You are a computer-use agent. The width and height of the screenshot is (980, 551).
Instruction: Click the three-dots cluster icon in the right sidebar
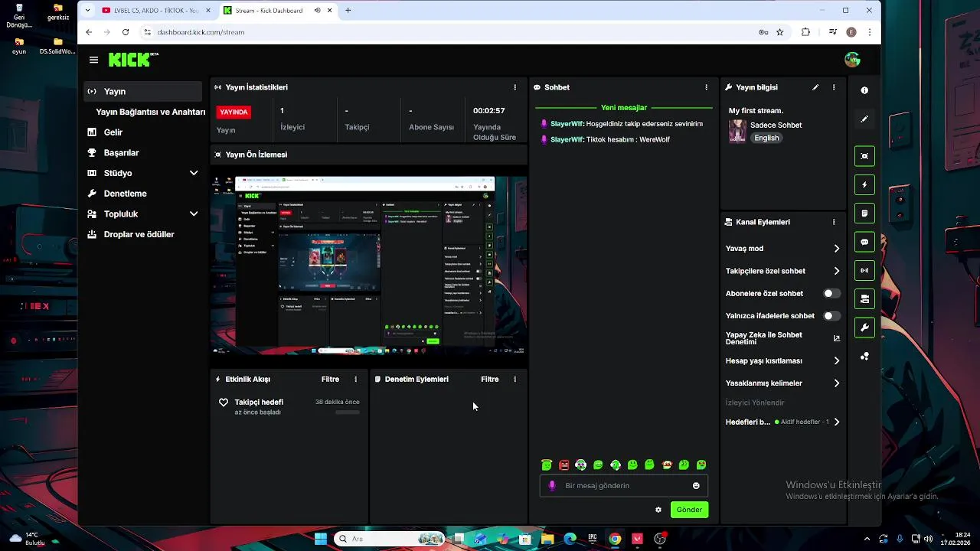point(864,357)
